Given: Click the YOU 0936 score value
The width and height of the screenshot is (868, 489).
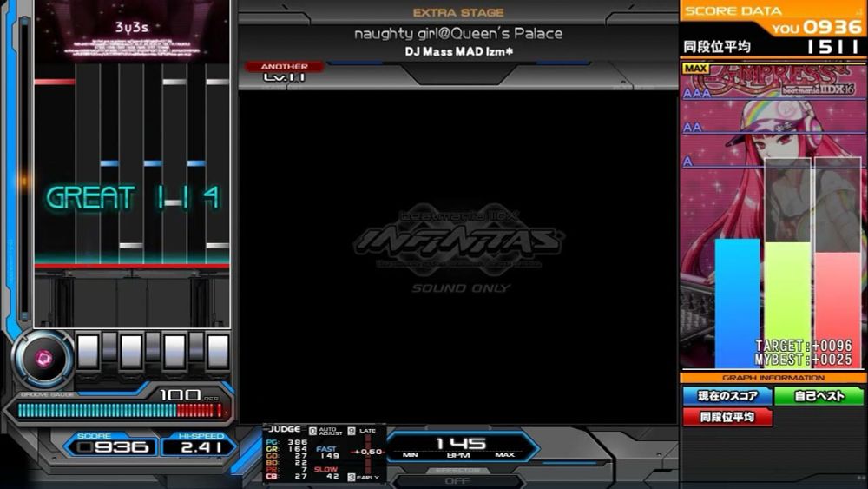Looking at the screenshot, I should 817,27.
